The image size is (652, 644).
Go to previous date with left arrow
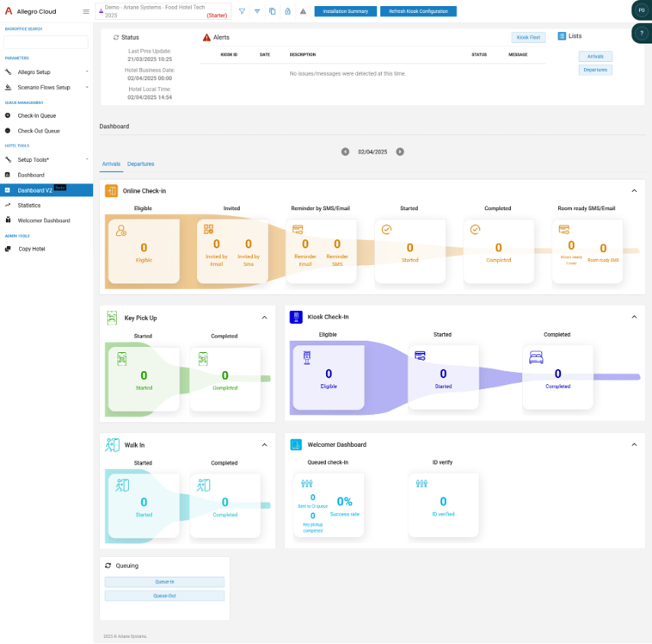(x=345, y=152)
